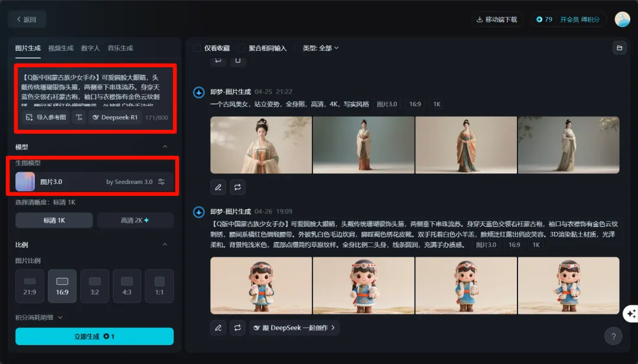Click 1K tag on 04-25 entry

tap(437, 104)
